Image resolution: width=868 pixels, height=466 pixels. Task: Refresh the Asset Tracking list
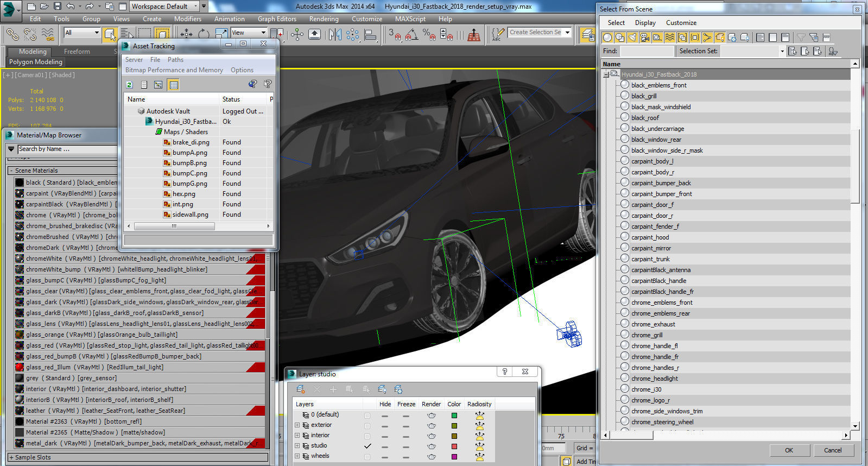point(129,85)
